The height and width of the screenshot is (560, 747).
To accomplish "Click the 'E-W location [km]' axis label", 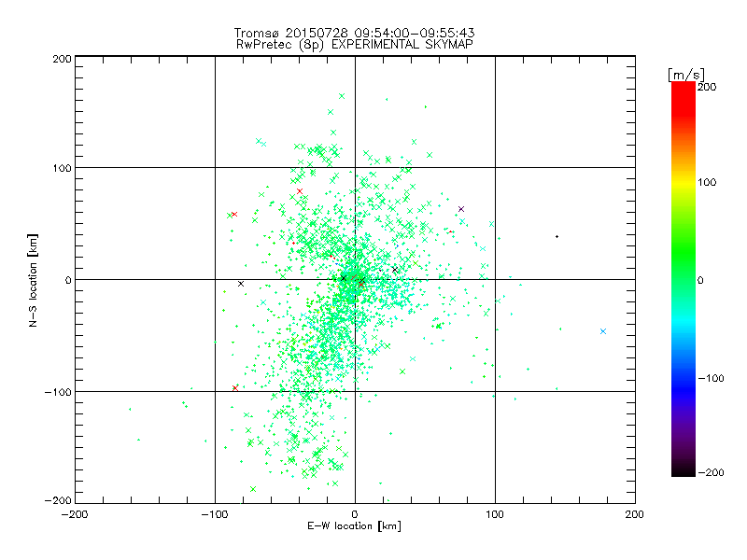I will click(354, 526).
